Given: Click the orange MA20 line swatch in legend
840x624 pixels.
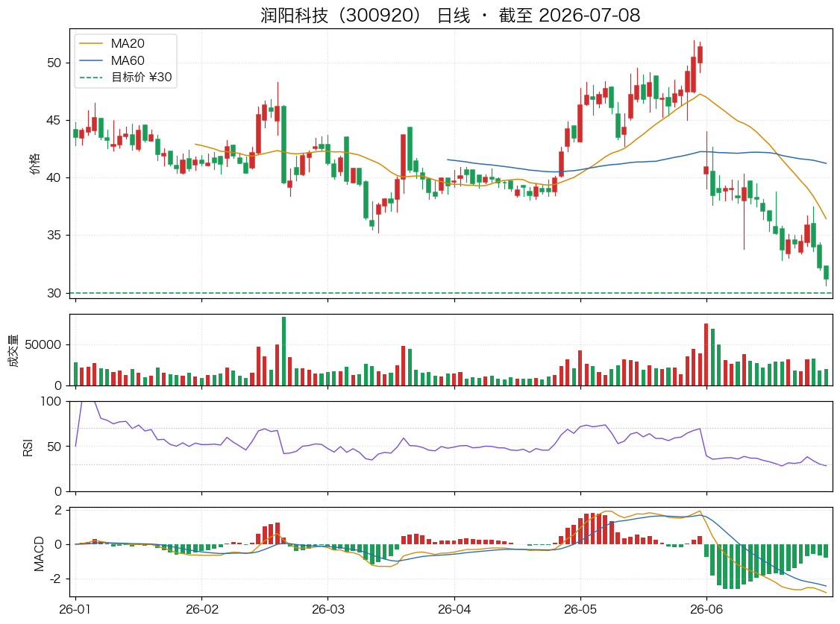Looking at the screenshot, I should point(91,43).
